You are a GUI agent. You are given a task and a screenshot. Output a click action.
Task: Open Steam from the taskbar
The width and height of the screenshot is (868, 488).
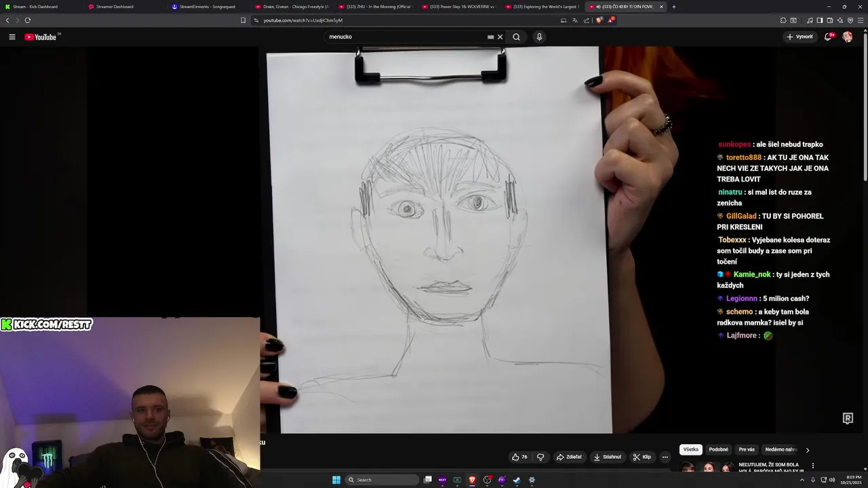[517, 480]
